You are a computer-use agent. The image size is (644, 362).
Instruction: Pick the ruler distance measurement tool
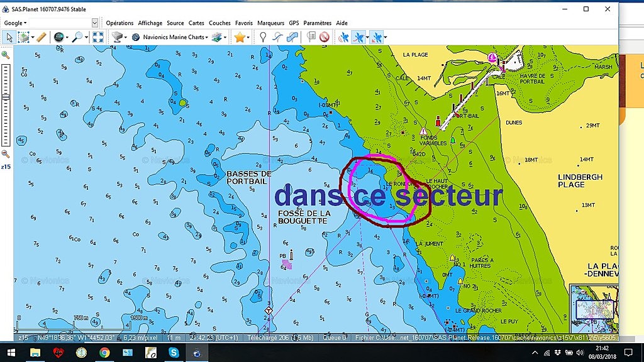tap(41, 37)
